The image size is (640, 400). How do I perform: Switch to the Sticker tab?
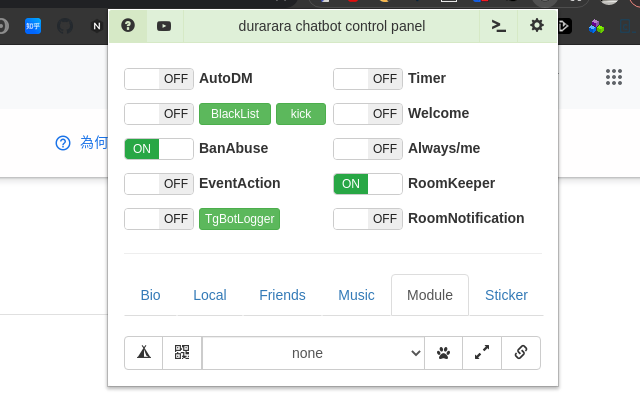506,295
